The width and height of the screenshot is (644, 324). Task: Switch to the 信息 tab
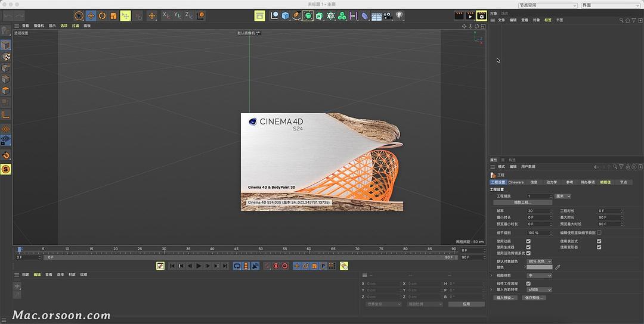[x=534, y=182]
